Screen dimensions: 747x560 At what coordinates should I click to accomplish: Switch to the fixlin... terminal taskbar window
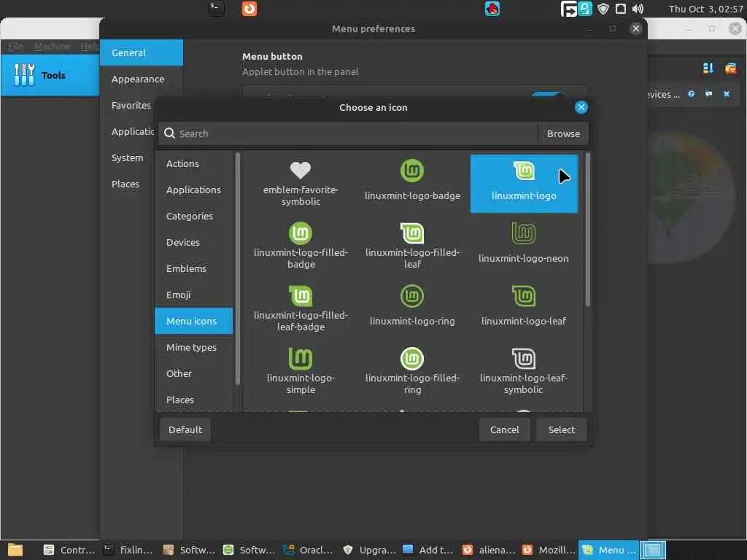click(x=128, y=550)
